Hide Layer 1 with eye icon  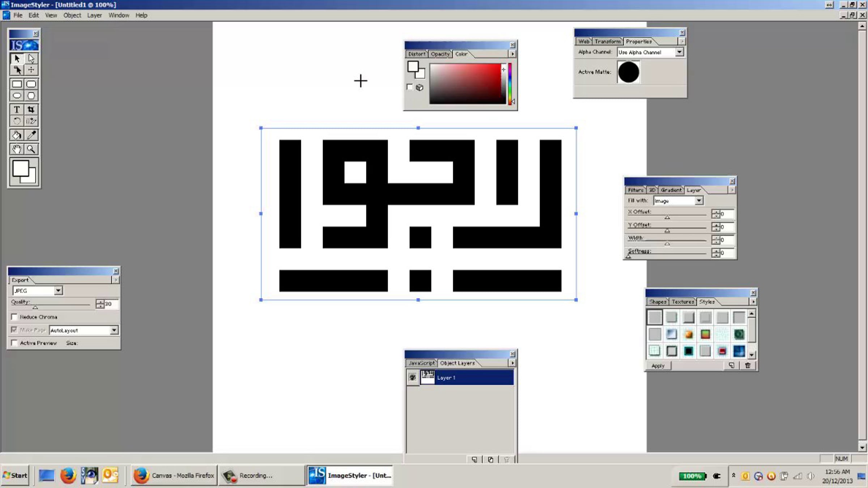pos(412,377)
